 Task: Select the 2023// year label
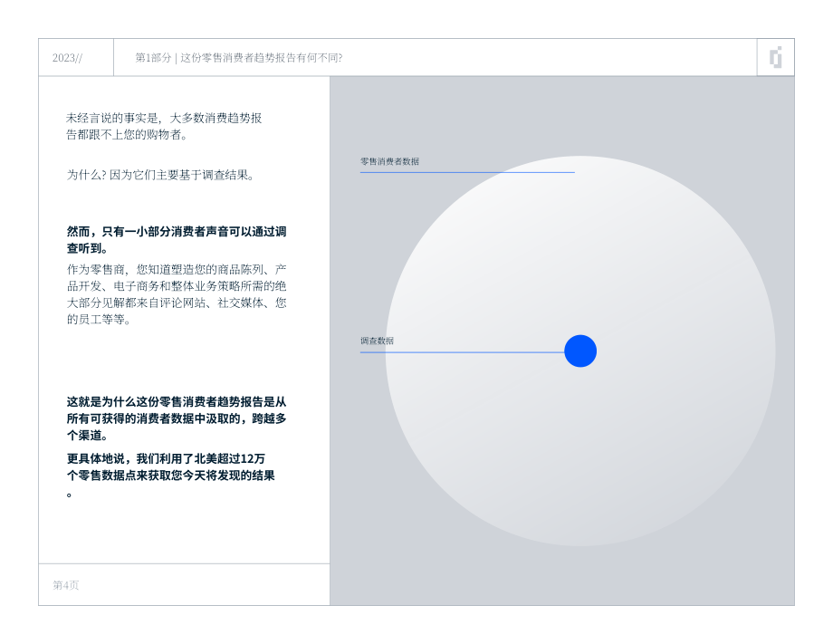(x=68, y=57)
